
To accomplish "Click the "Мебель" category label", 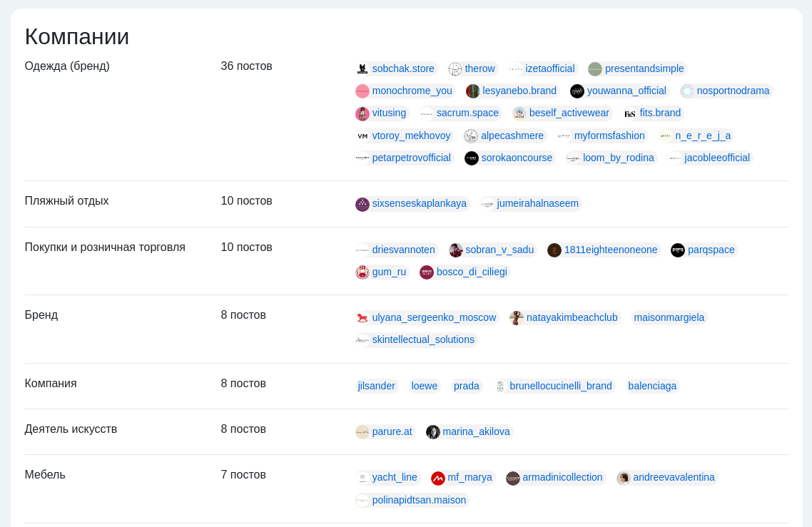I will tap(45, 475).
